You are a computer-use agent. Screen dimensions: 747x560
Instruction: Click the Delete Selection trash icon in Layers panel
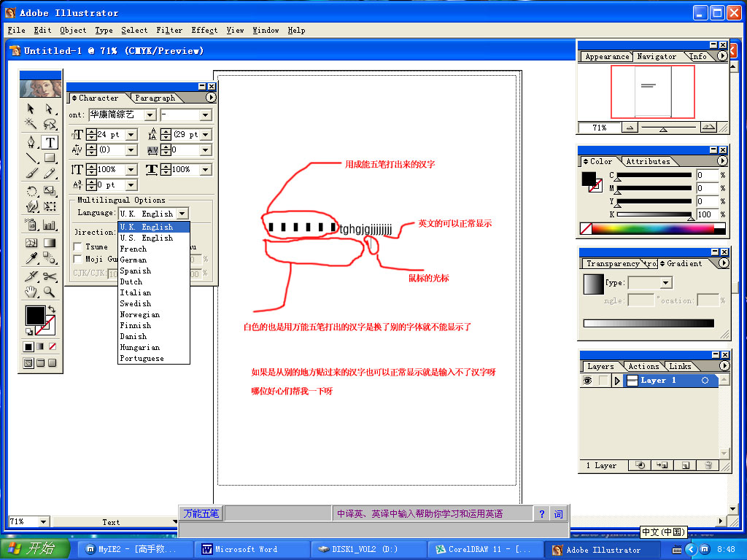tap(708, 465)
